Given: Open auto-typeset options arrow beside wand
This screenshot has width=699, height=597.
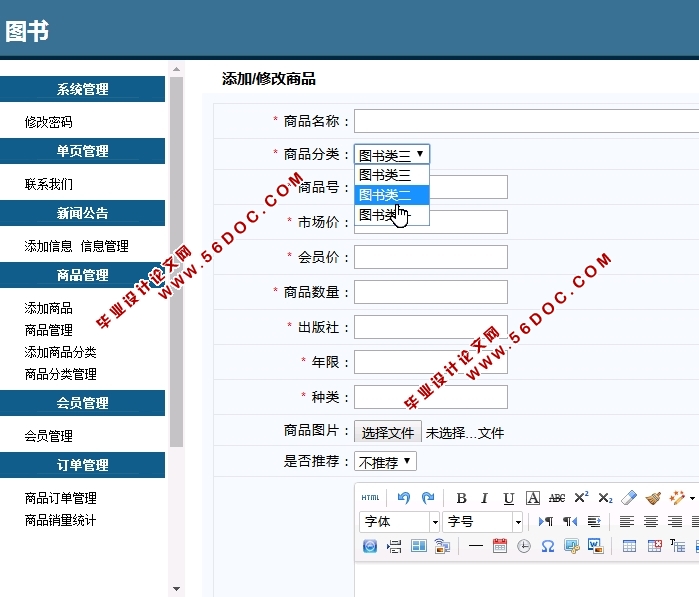Looking at the screenshot, I should [x=692, y=498].
